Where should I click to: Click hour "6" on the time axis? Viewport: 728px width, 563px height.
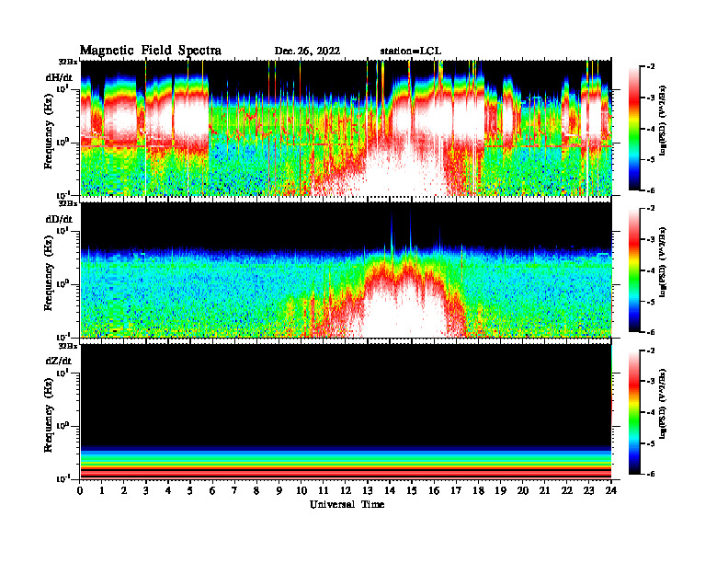tap(212, 490)
